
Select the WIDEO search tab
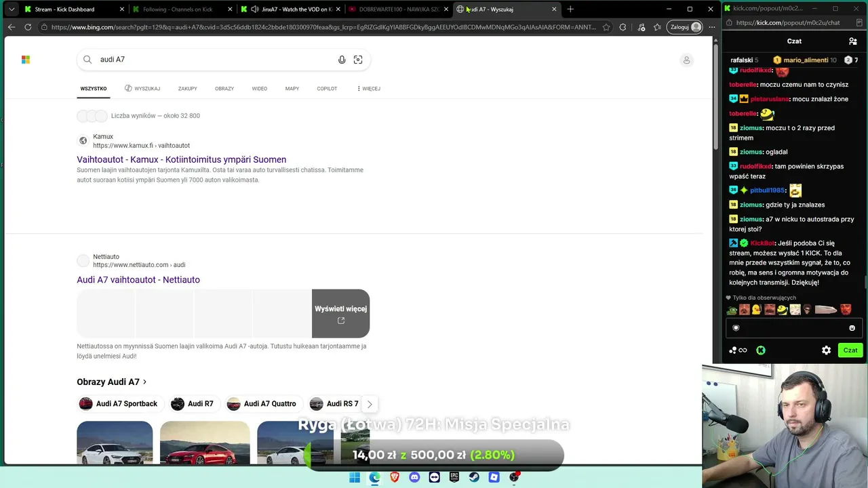tap(260, 89)
